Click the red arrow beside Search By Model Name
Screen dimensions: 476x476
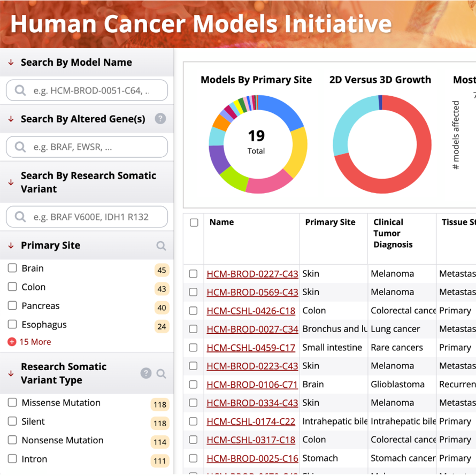point(10,62)
